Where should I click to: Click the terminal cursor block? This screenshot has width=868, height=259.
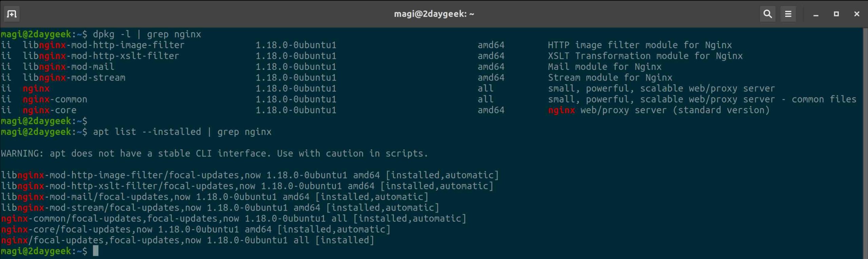[x=96, y=251]
